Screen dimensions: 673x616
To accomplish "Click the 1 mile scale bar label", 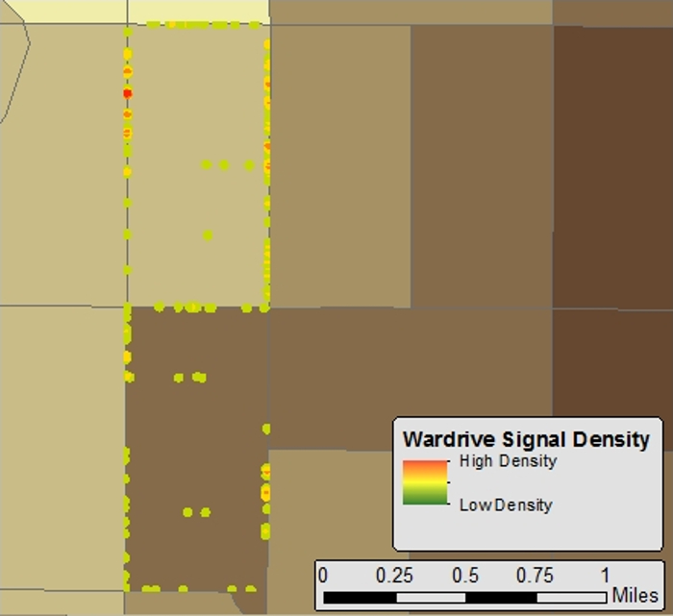I will coord(605,576).
